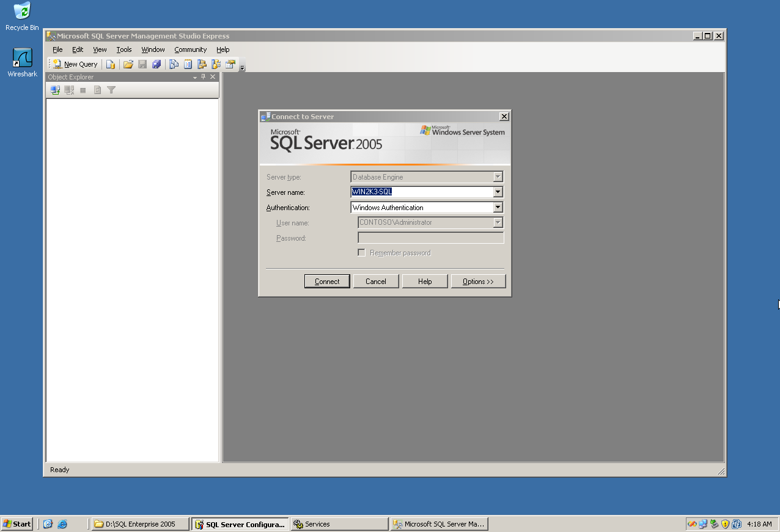Open the Server name dropdown
780x532 pixels.
coord(499,191)
